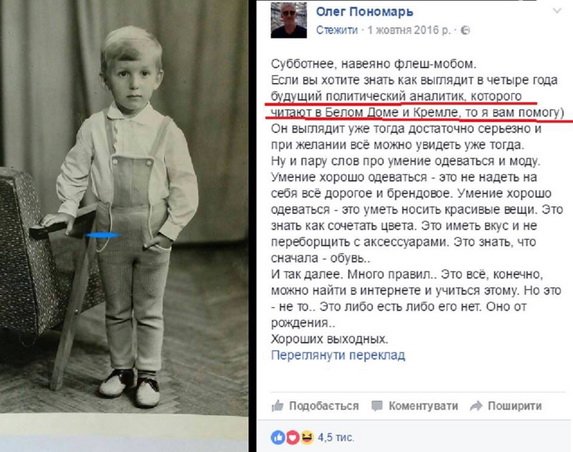Click the comment speech bubble icon
This screenshot has height=452, width=573.
click(377, 406)
